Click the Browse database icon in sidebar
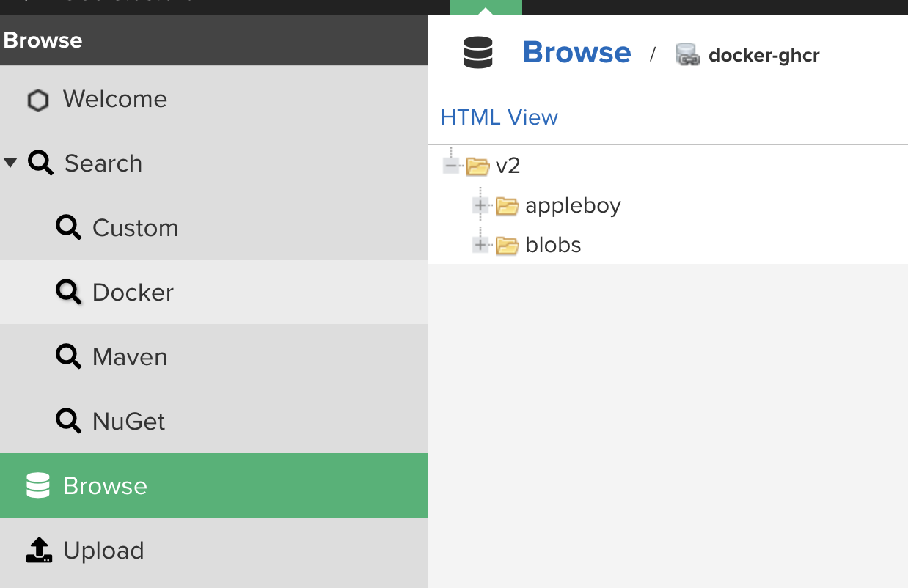The width and height of the screenshot is (908, 588). (38, 485)
